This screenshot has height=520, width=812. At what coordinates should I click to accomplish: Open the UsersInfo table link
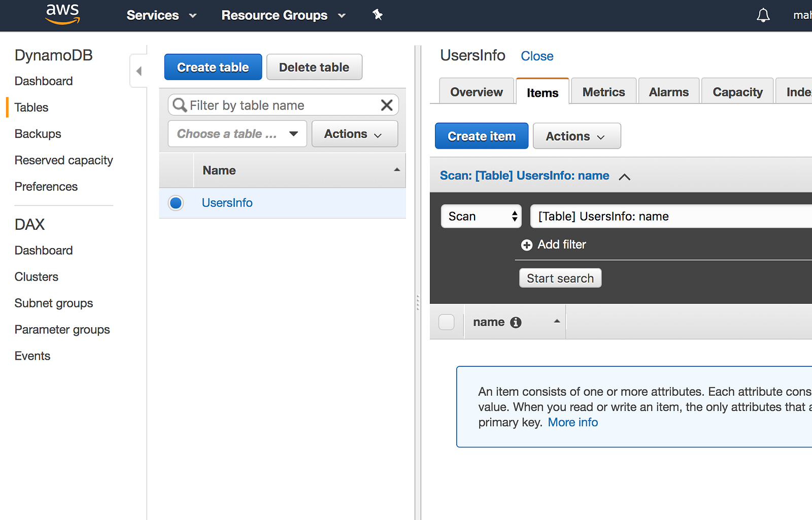[227, 203]
